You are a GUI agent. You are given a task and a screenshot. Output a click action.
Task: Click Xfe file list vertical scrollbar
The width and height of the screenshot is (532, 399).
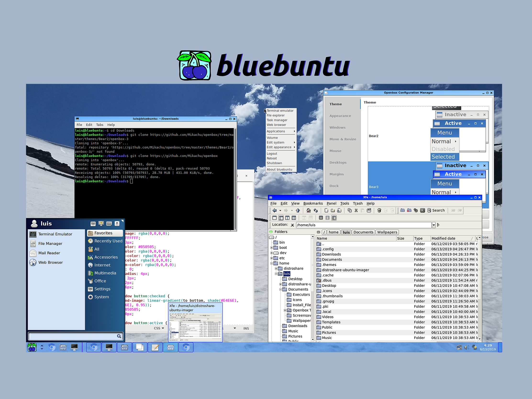tap(480, 288)
